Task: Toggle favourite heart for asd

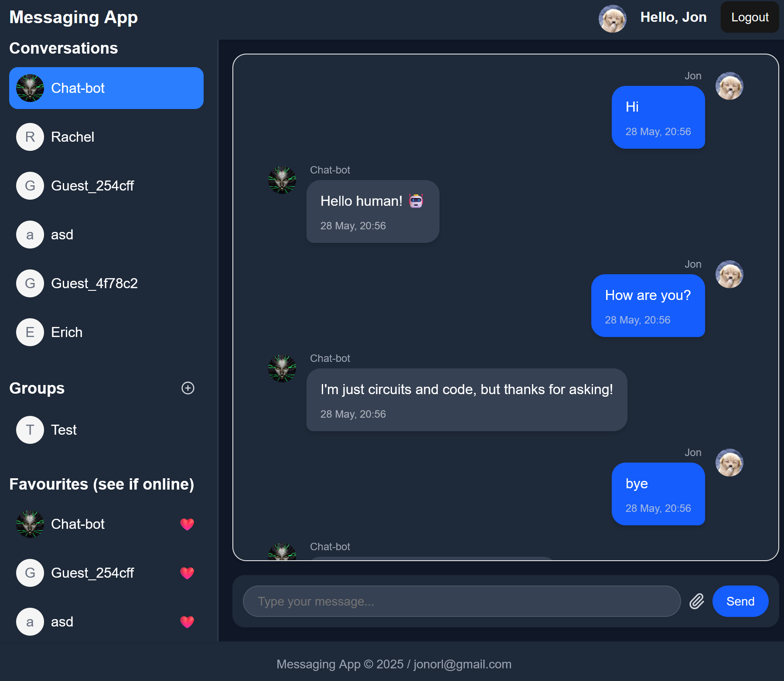Action: [187, 622]
